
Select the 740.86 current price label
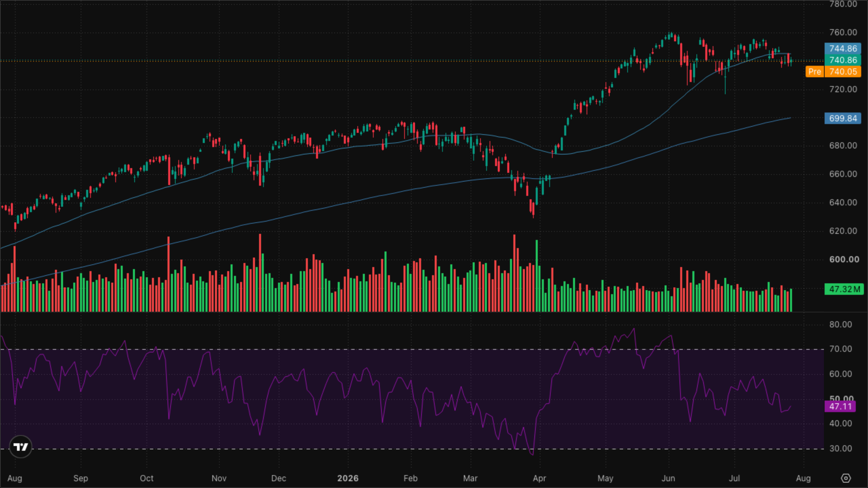point(843,60)
